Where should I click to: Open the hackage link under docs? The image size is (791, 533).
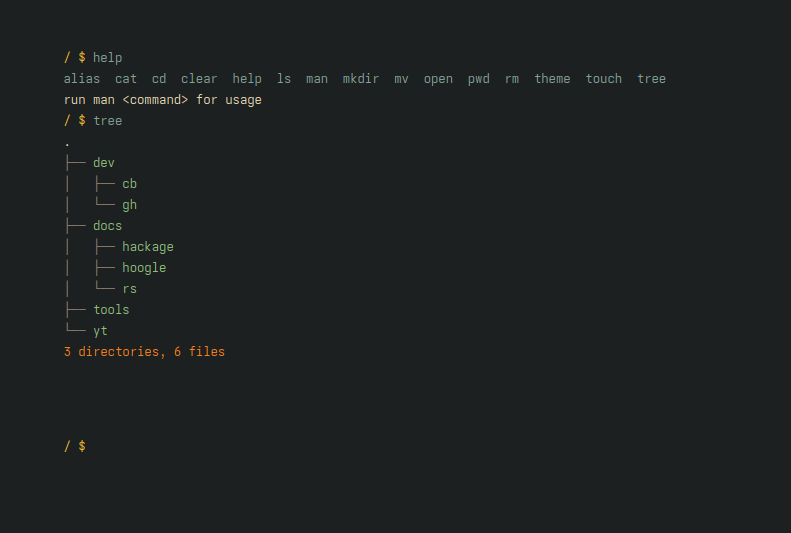click(148, 247)
